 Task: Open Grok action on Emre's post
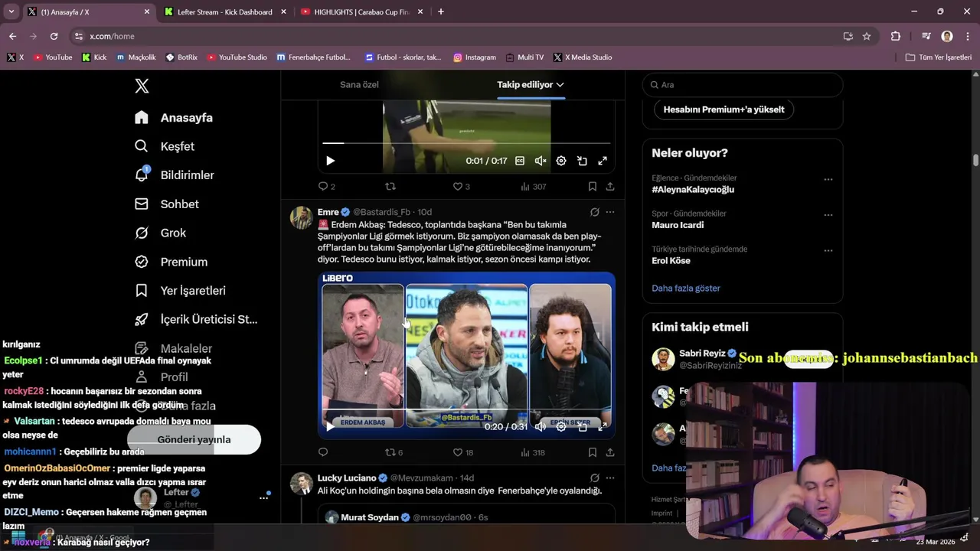pos(594,212)
